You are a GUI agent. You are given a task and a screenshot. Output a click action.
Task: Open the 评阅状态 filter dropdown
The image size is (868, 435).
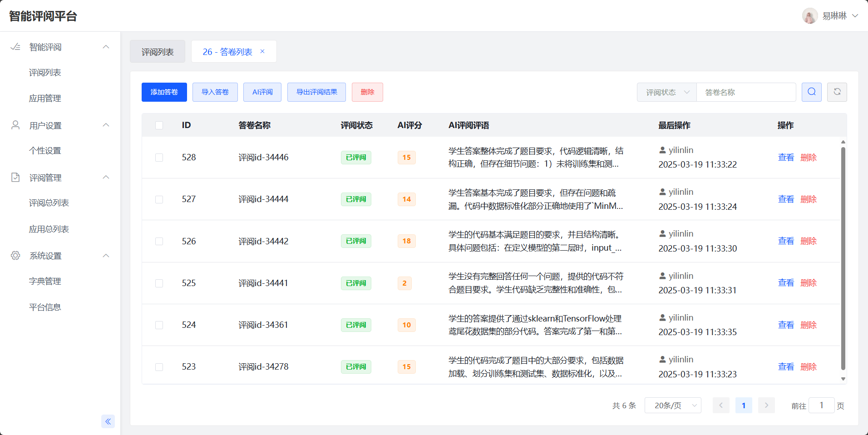click(667, 92)
